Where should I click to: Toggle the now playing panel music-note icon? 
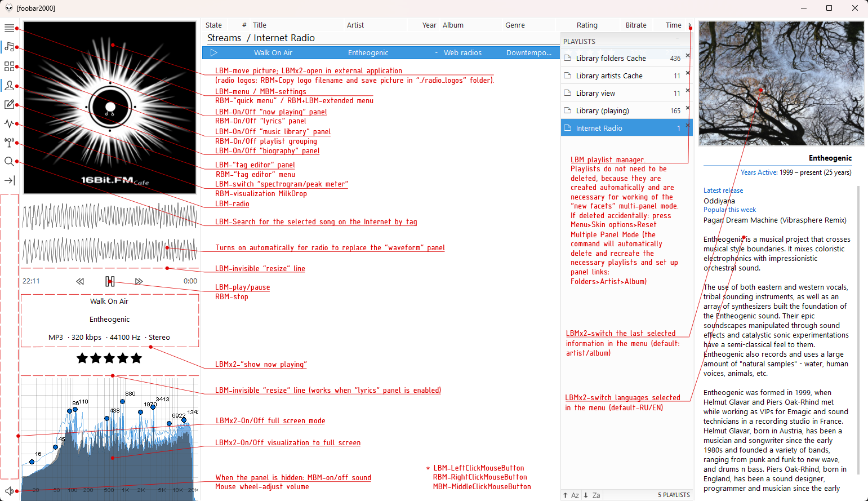9,47
